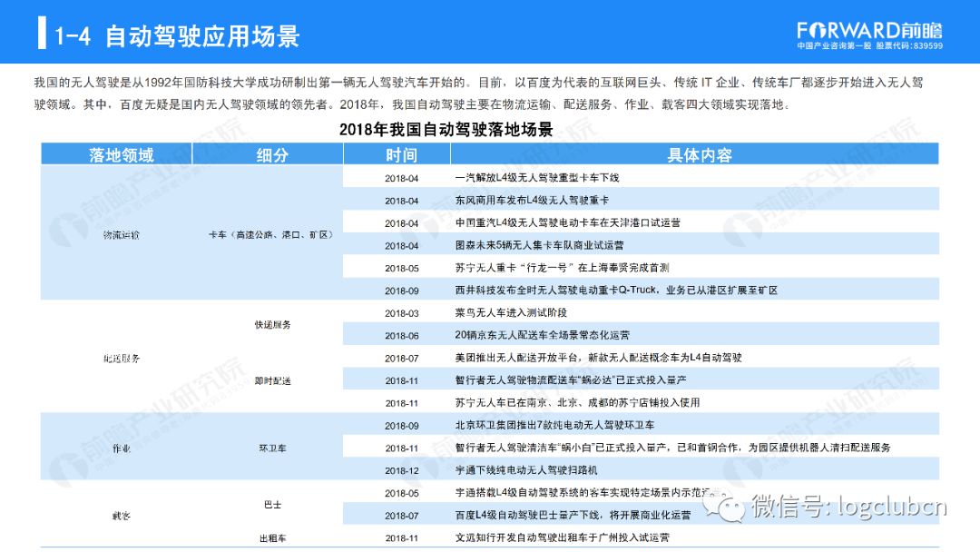This screenshot has height=552, width=980.
Task: Click "20辆京东无人配送车全场景常态化运营" text
Action: (543, 335)
